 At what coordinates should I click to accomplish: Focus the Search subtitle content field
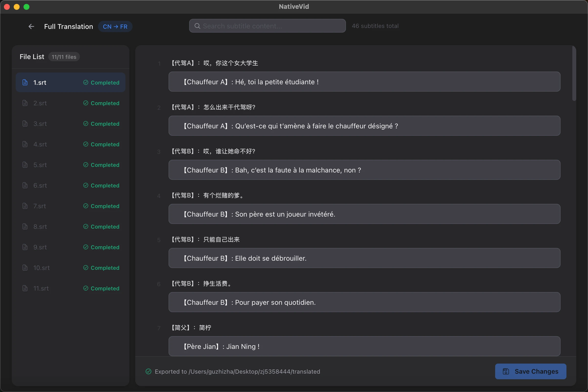pos(268,26)
